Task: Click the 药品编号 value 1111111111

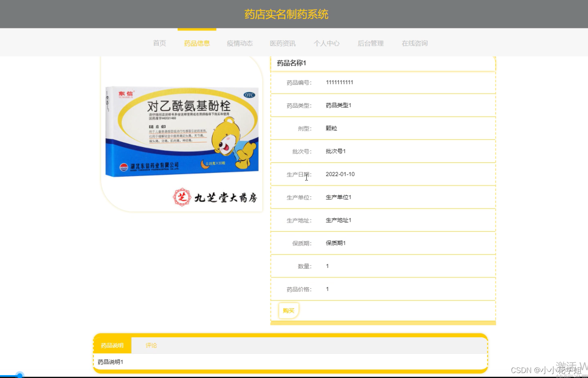Action: pyautogui.click(x=339, y=82)
